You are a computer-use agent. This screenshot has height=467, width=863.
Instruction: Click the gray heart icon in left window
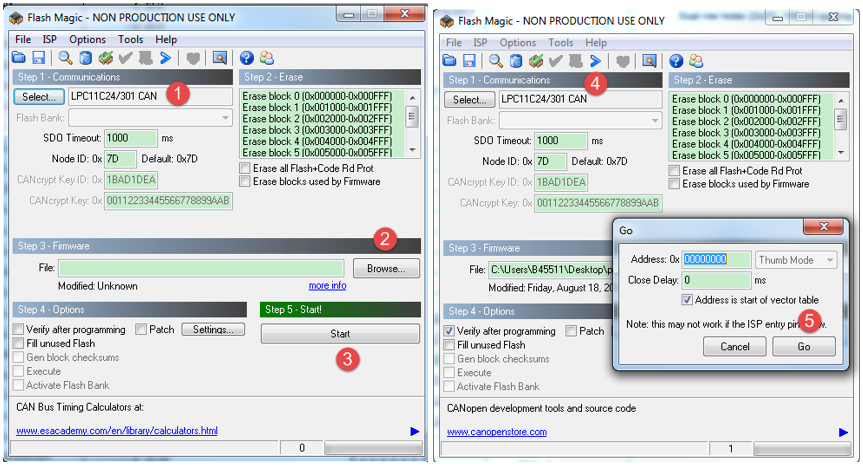(193, 58)
